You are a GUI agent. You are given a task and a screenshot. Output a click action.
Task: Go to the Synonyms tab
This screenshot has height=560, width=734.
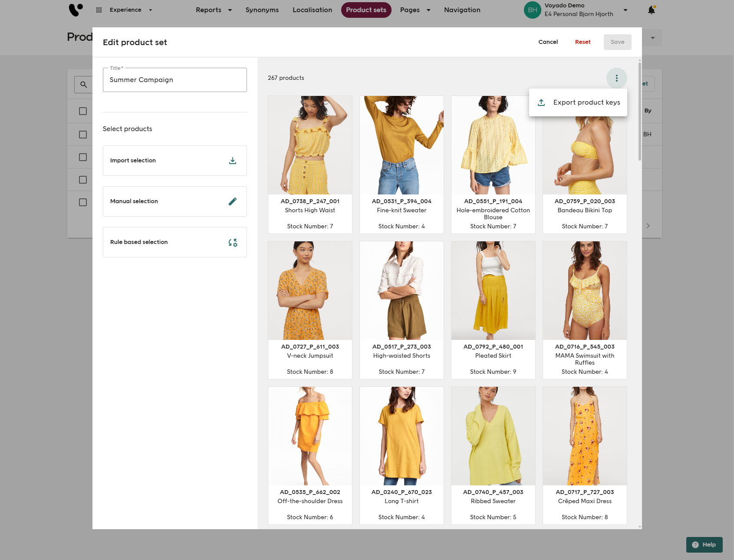[262, 10]
